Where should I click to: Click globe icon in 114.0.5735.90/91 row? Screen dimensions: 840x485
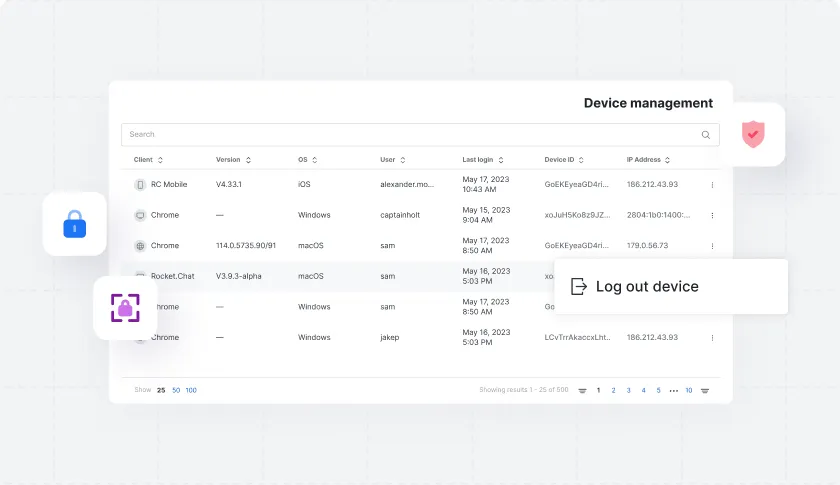click(140, 245)
